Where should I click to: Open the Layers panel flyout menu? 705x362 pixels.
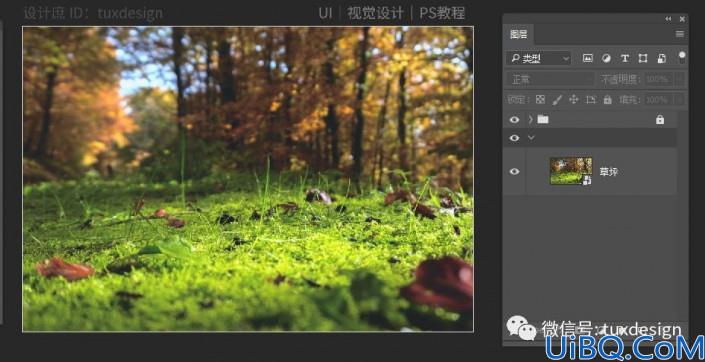[680, 34]
